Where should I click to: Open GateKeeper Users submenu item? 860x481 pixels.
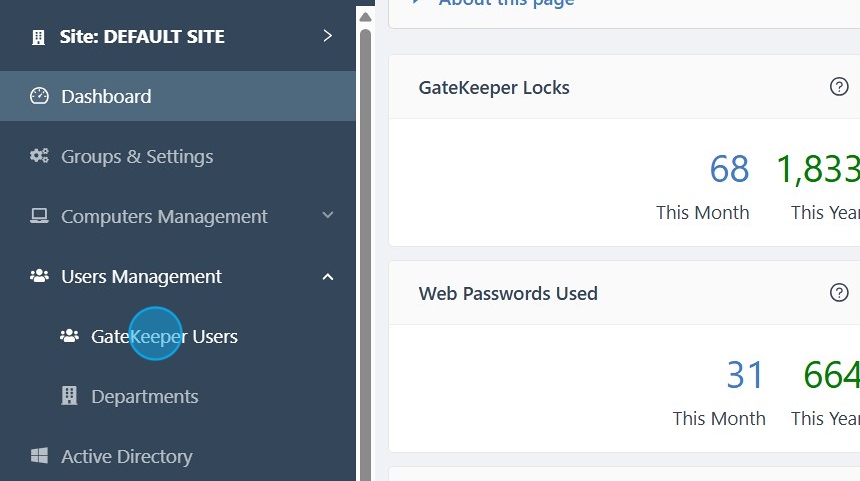point(165,336)
